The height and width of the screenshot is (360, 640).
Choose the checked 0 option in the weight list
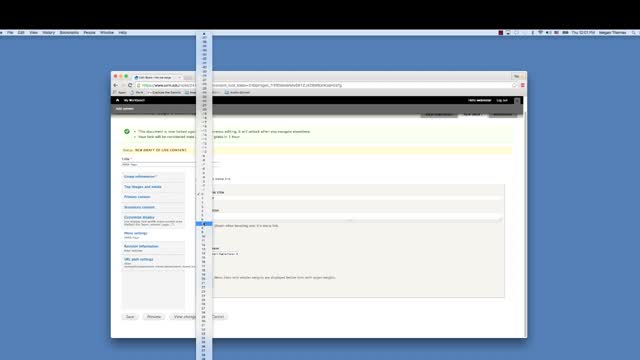(203, 194)
